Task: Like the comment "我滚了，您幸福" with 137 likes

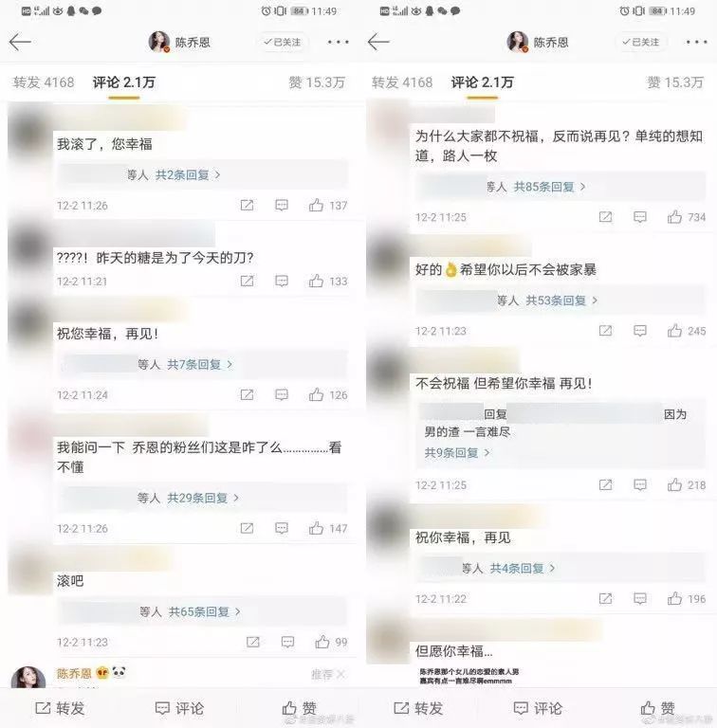Action: [x=316, y=205]
